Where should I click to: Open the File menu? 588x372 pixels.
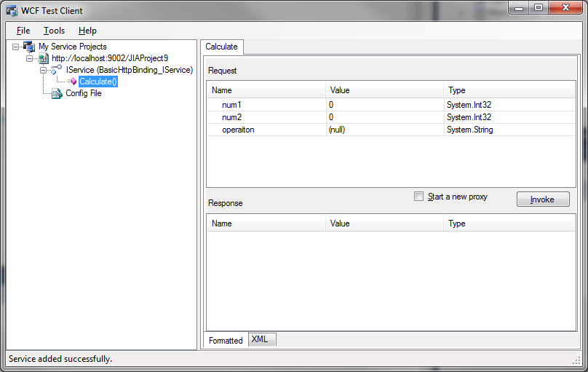[23, 31]
